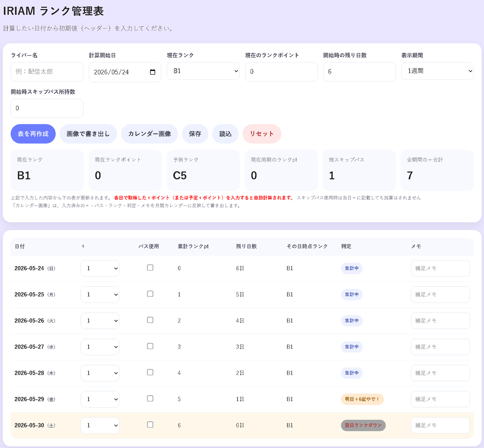Click the memo field for 2026-05-29
Image resolution: width=484 pixels, height=448 pixels.
(x=440, y=400)
